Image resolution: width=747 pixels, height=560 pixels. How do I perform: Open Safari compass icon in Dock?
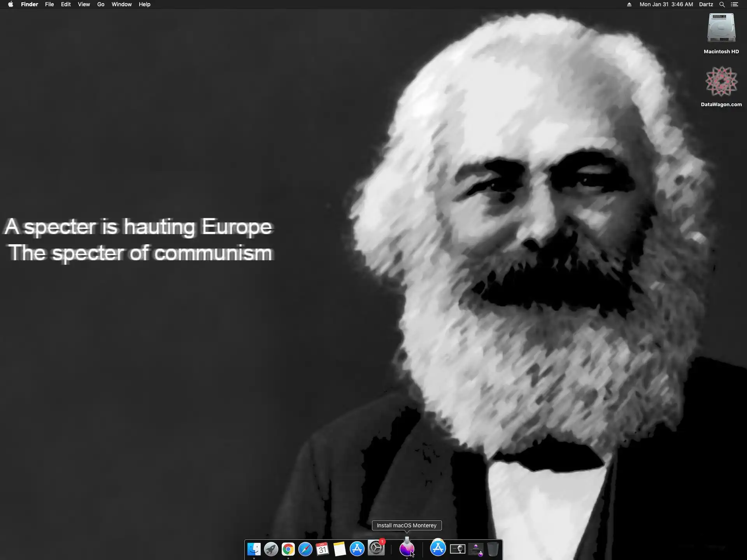[x=305, y=549]
